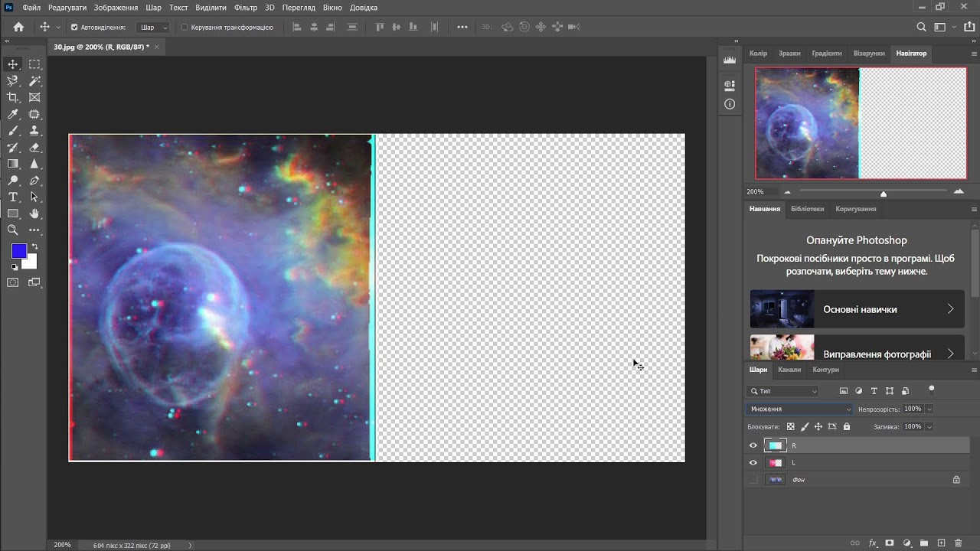Open Непрозорість opacity dropdown arrow
Screen dimensions: 980x551
click(x=929, y=409)
